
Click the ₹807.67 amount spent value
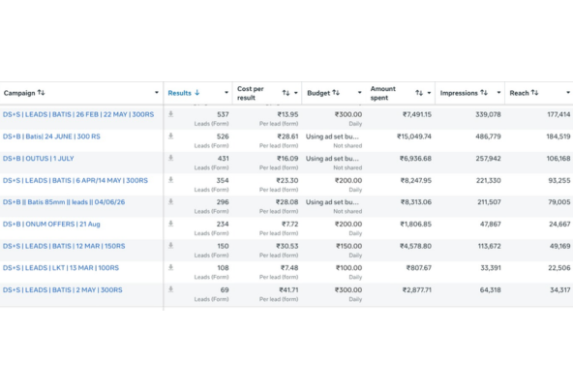419,268
